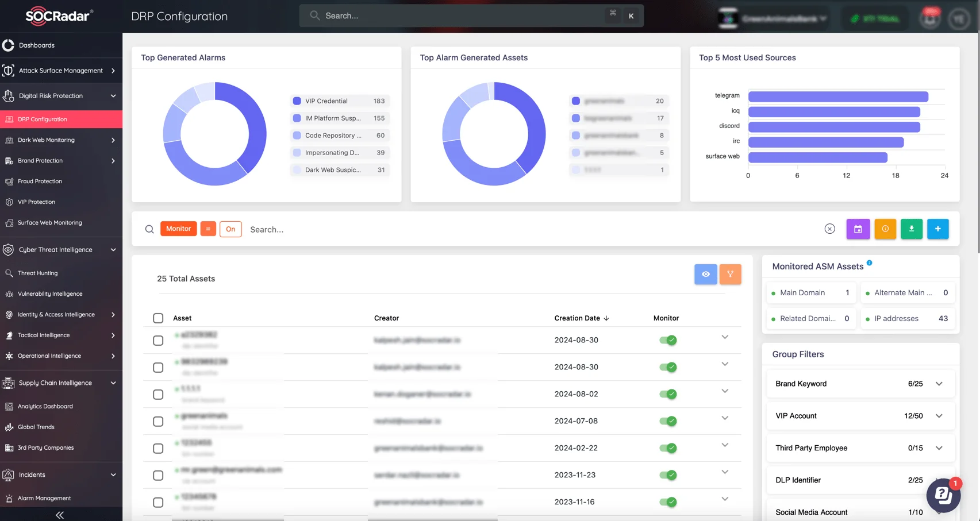Click the notification bell icon
Image resolution: width=980 pixels, height=521 pixels.
(x=929, y=18)
